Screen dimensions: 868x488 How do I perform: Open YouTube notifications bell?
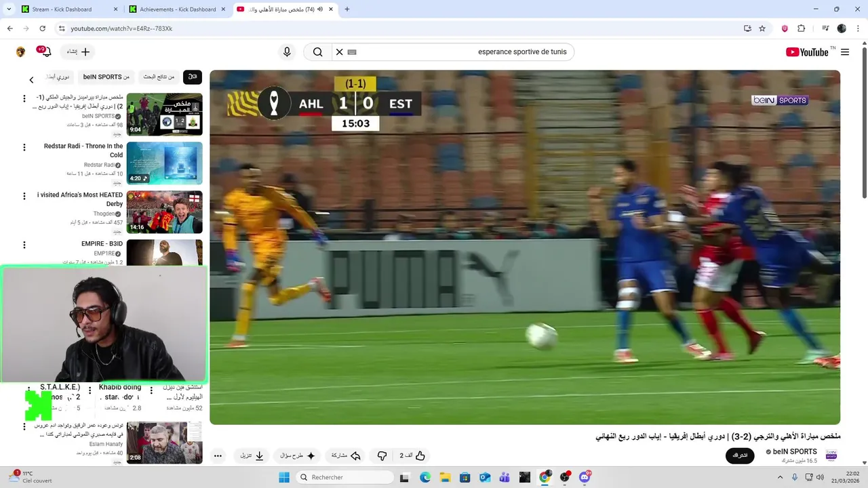[x=45, y=52]
